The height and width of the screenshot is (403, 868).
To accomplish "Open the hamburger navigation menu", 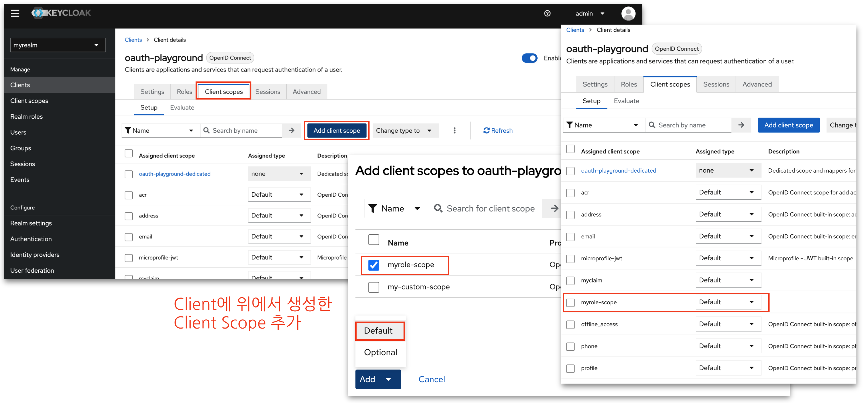I will 15,13.
